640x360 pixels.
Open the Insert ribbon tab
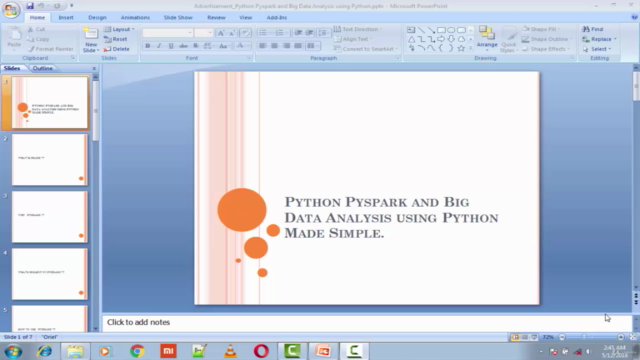tap(66, 18)
